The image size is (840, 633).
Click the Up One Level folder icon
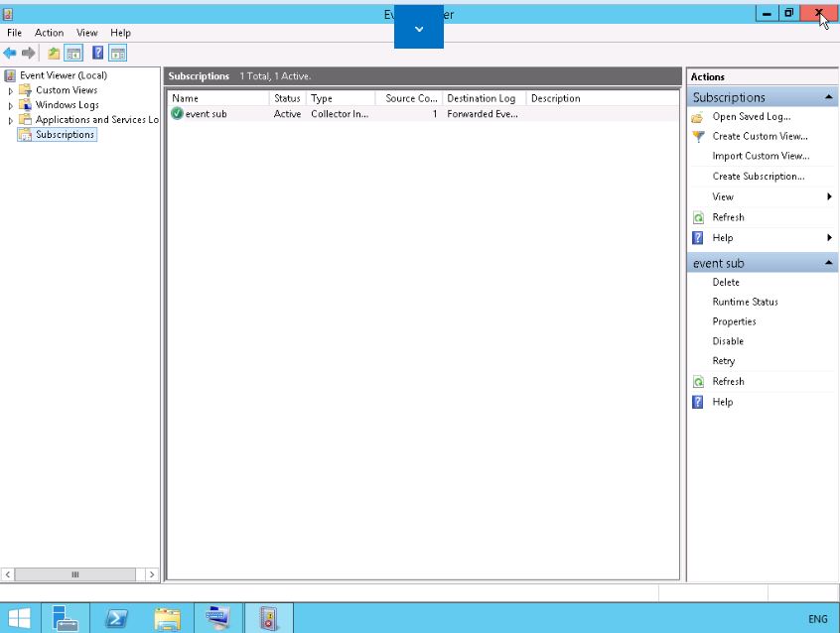[x=56, y=53]
